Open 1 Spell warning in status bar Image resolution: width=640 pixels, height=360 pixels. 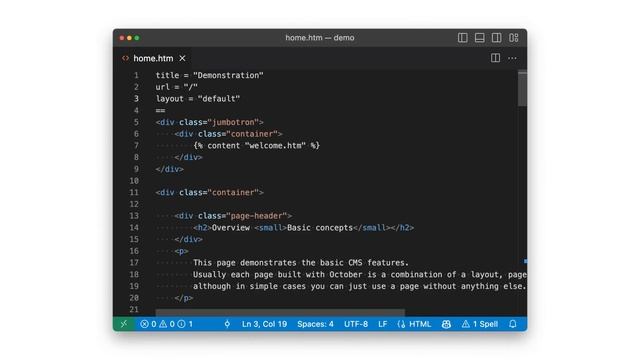pos(480,324)
